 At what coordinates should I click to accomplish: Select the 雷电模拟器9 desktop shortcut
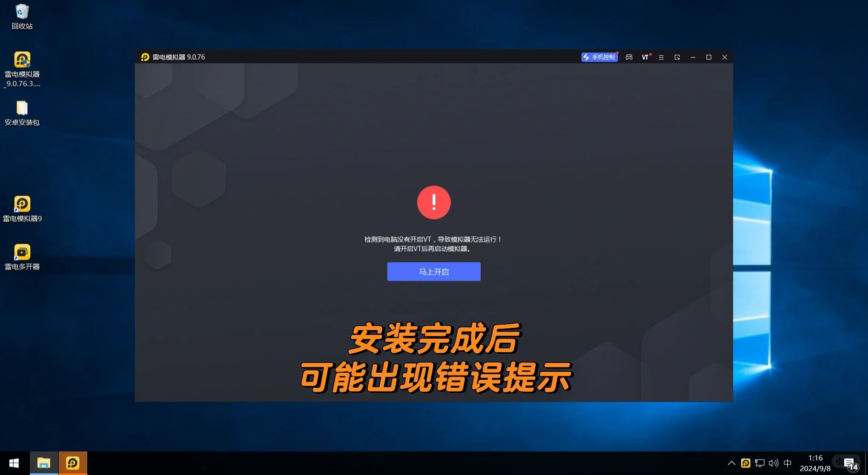[22, 209]
